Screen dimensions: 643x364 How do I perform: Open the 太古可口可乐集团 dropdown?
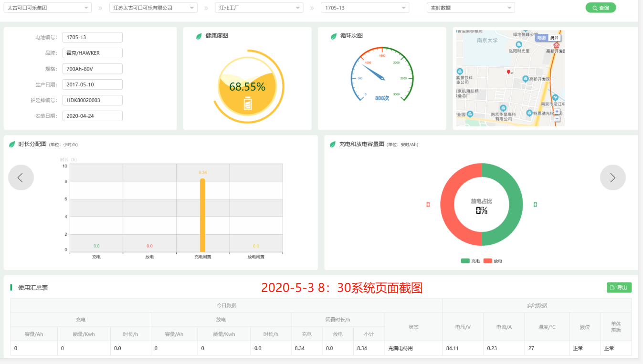(x=47, y=8)
